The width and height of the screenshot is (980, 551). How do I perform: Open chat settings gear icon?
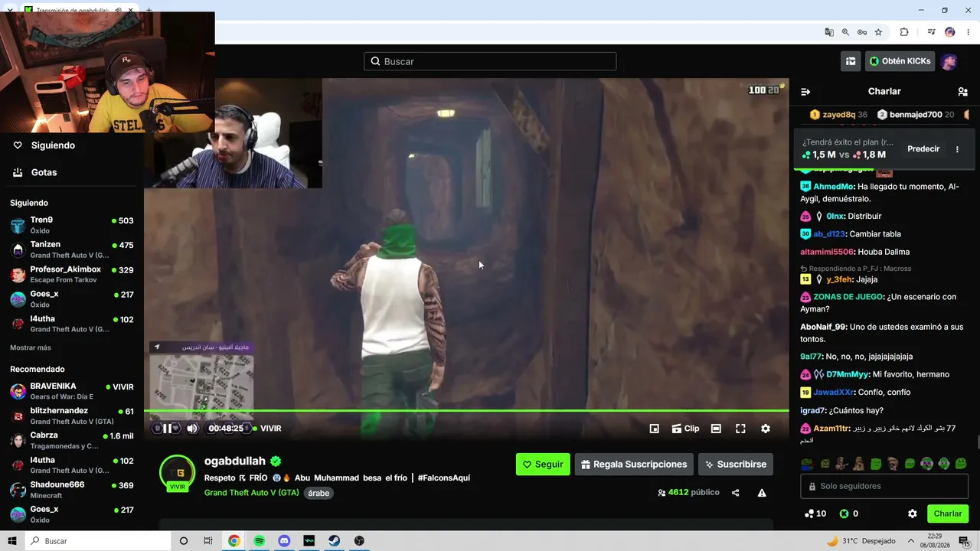click(x=913, y=514)
